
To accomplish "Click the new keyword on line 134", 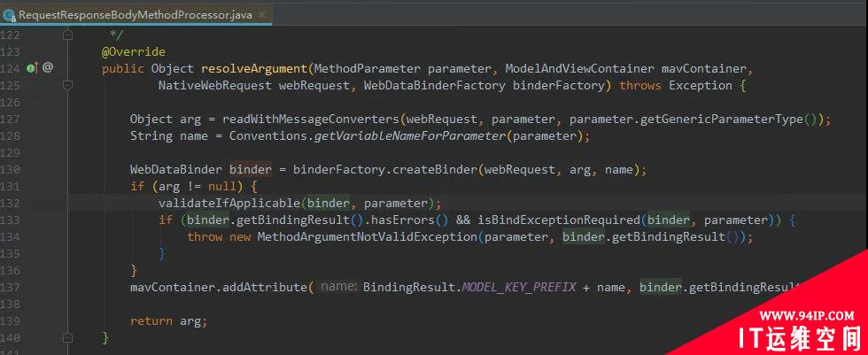I will click(x=240, y=236).
